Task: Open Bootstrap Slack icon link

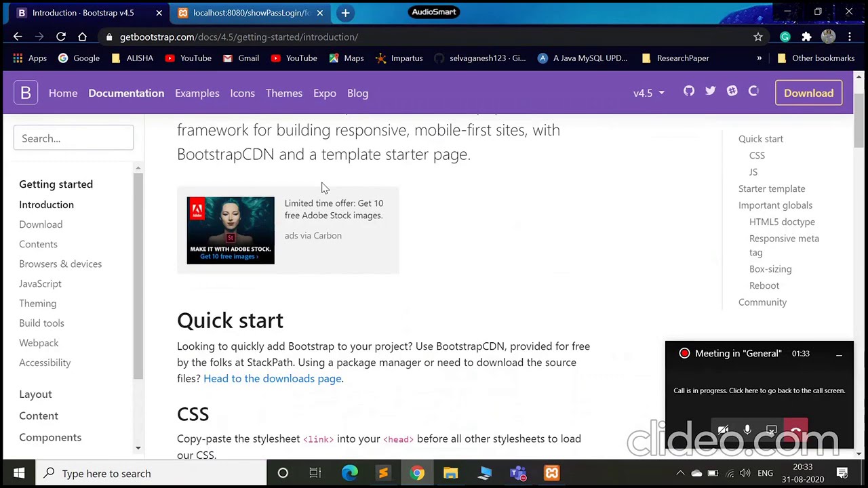Action: (732, 91)
